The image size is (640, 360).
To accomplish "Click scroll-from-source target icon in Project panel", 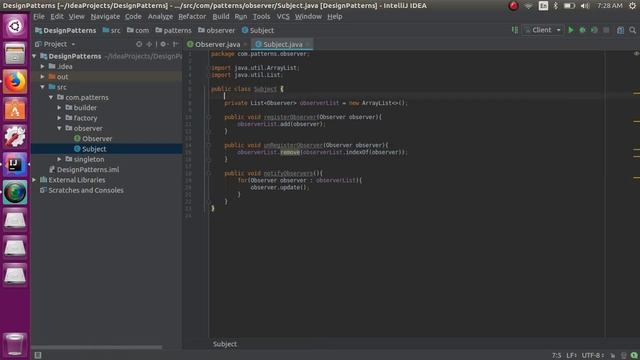I will point(139,44).
